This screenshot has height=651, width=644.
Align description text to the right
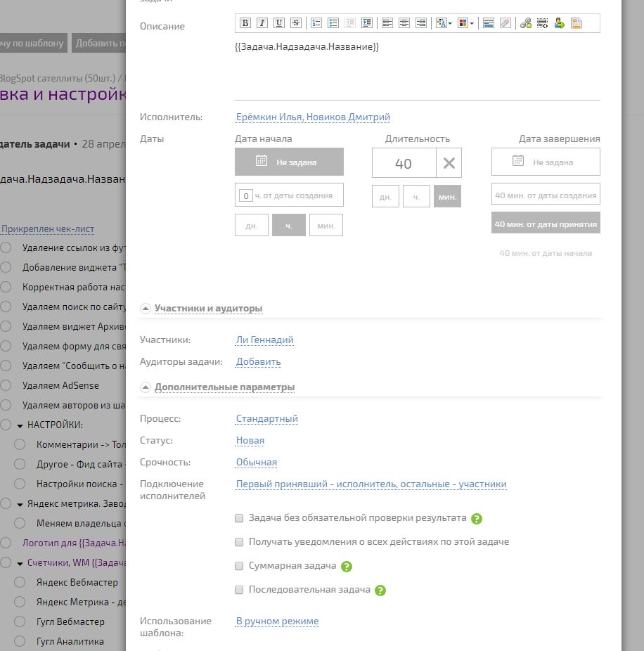point(420,23)
